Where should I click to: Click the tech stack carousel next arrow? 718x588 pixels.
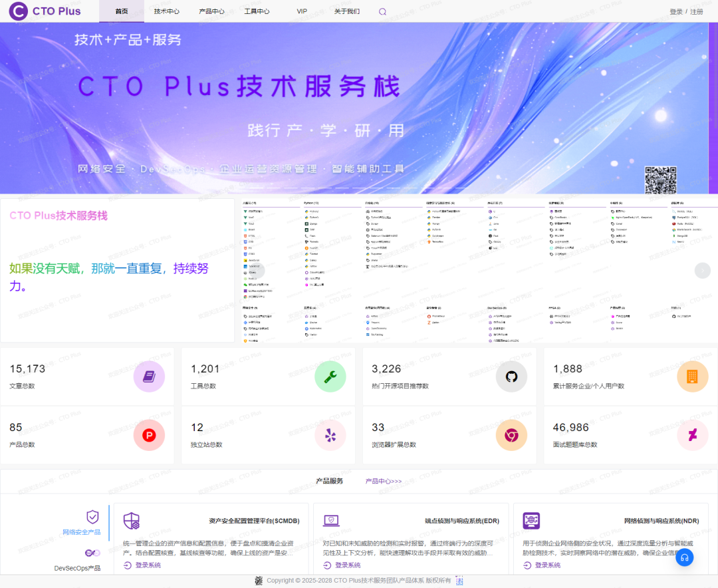(x=703, y=271)
